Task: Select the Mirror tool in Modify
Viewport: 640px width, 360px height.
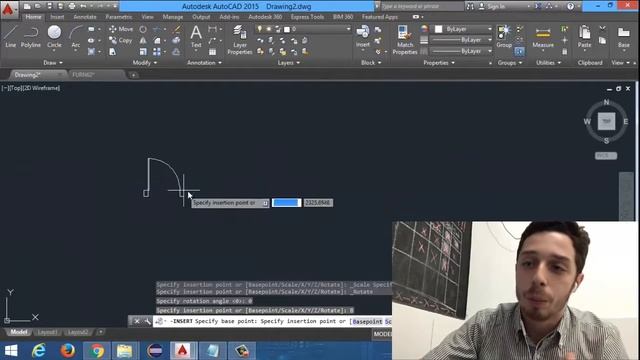Action: (x=143, y=40)
